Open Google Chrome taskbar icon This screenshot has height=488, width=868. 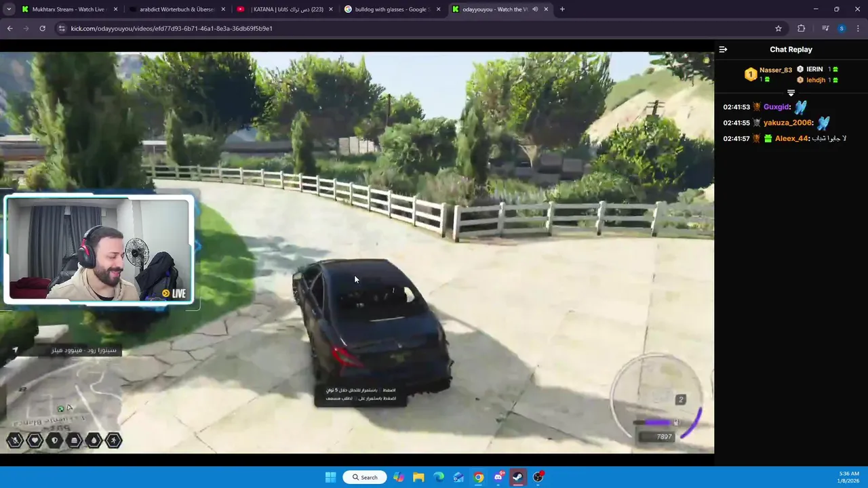click(479, 477)
